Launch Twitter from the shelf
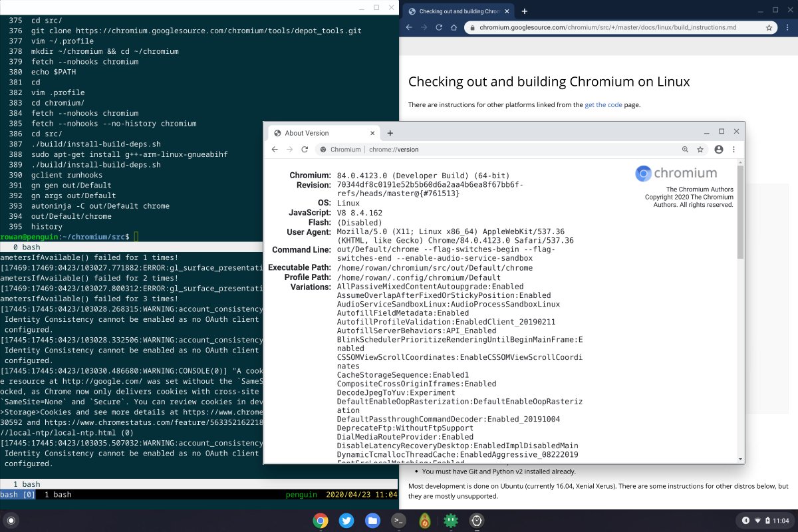The height and width of the screenshot is (532, 798). [x=346, y=521]
